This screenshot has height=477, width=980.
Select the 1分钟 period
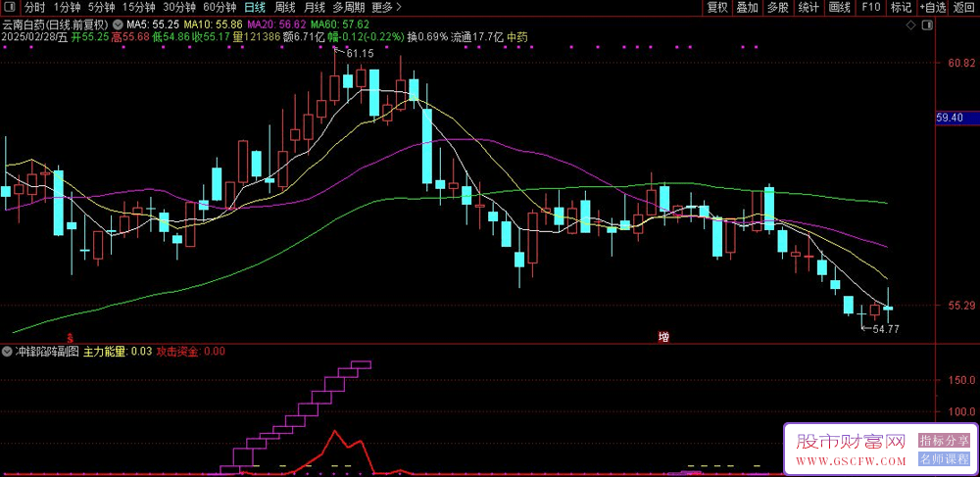(x=67, y=8)
